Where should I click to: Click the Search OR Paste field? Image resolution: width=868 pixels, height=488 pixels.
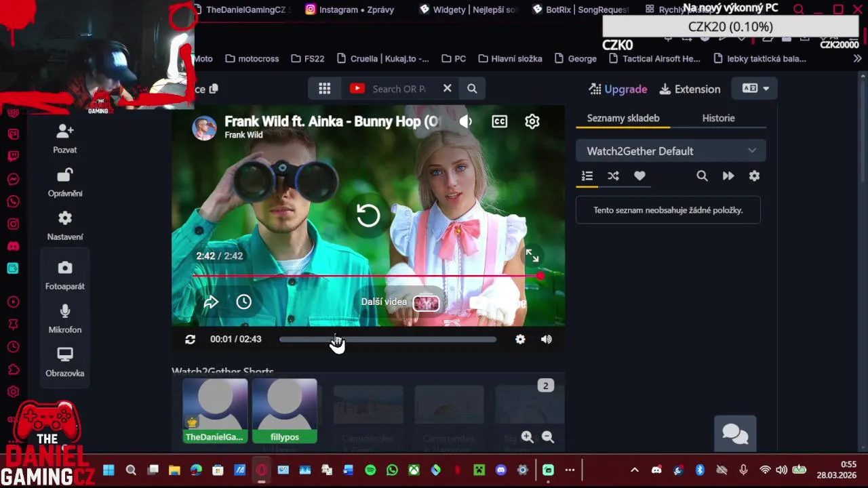coord(399,89)
